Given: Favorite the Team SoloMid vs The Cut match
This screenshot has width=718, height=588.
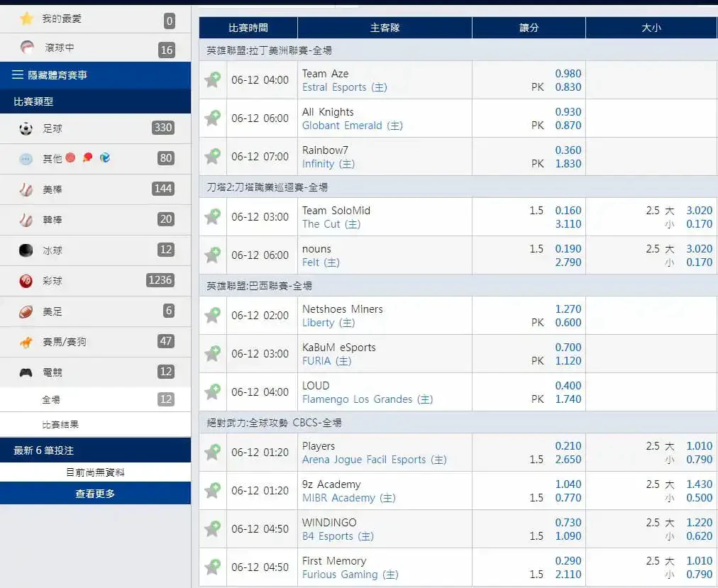Looking at the screenshot, I should pyautogui.click(x=213, y=216).
